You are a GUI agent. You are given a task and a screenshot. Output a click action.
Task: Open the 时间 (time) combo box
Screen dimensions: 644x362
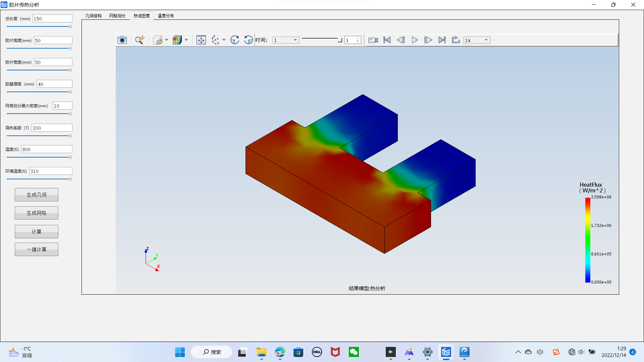click(x=286, y=40)
